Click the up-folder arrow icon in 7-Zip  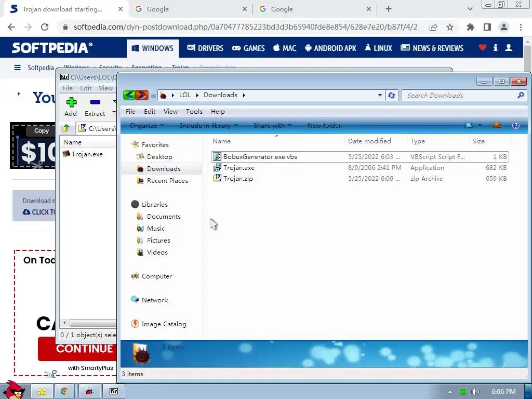(66, 128)
